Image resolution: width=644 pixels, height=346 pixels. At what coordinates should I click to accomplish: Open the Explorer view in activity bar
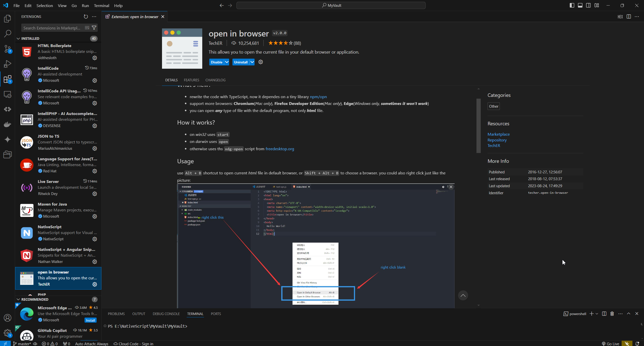coord(8,19)
